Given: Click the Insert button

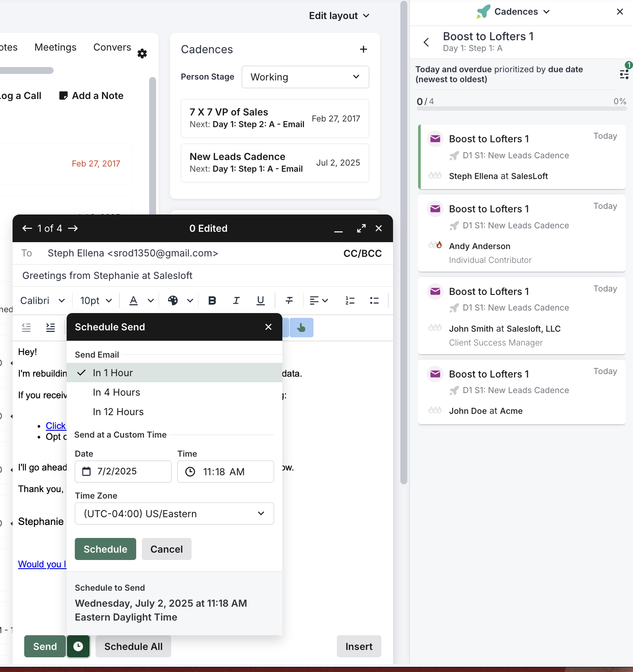Looking at the screenshot, I should pyautogui.click(x=359, y=646).
